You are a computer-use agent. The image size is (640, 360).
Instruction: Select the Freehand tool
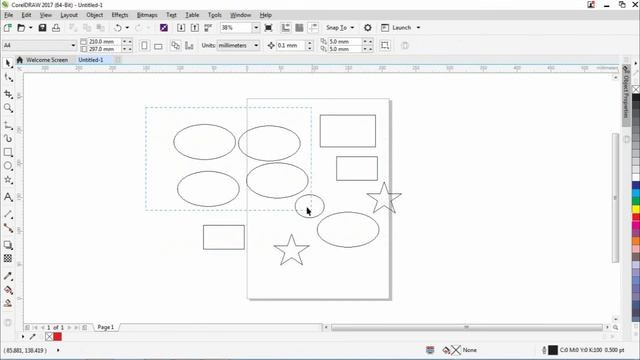pos(8,126)
